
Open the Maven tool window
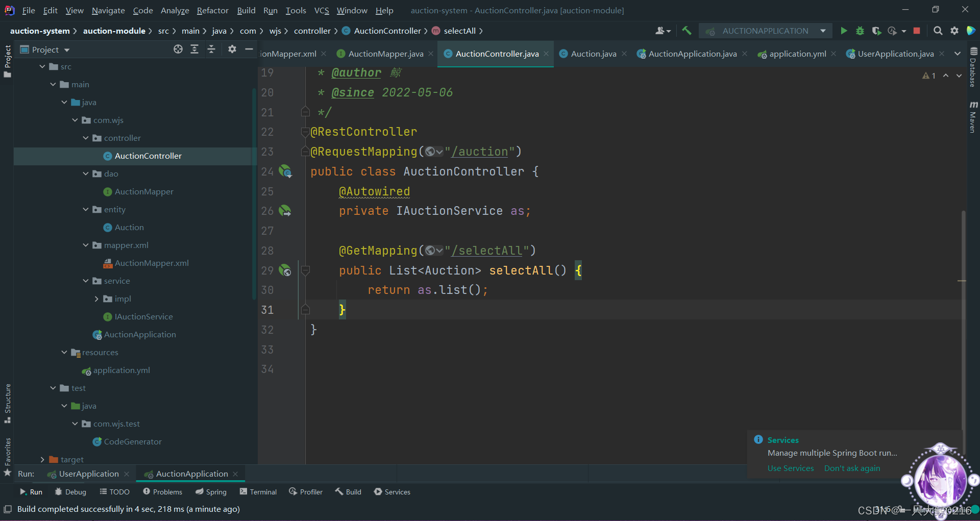pos(973,116)
